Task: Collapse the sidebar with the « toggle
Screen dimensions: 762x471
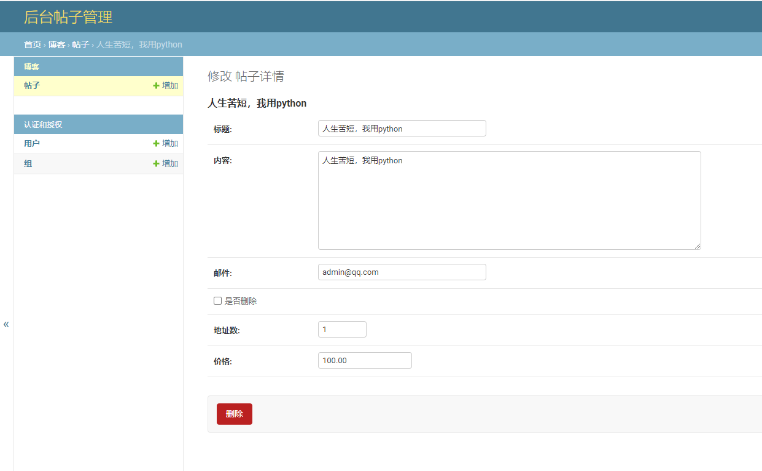Action: (x=6, y=324)
